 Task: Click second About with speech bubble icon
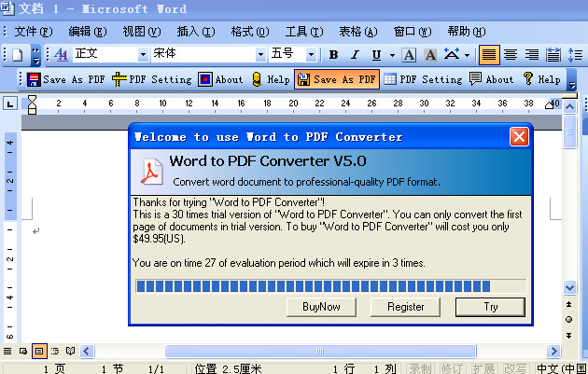click(491, 79)
